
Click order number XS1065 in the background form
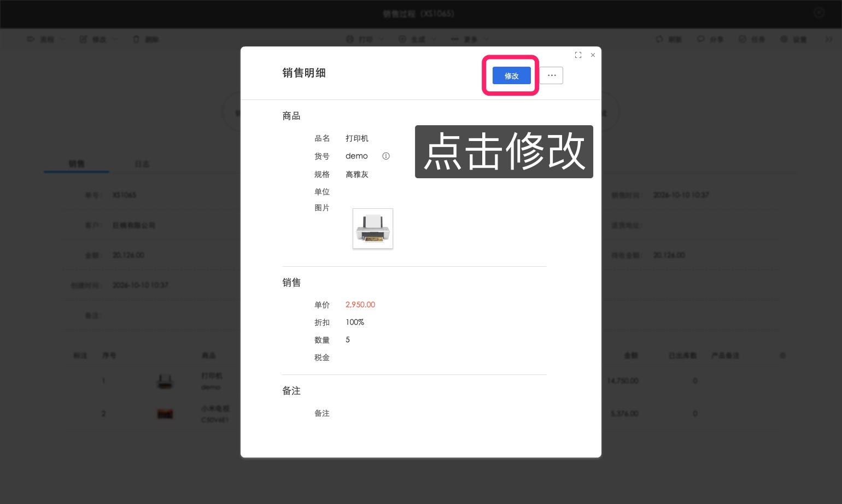pyautogui.click(x=125, y=195)
